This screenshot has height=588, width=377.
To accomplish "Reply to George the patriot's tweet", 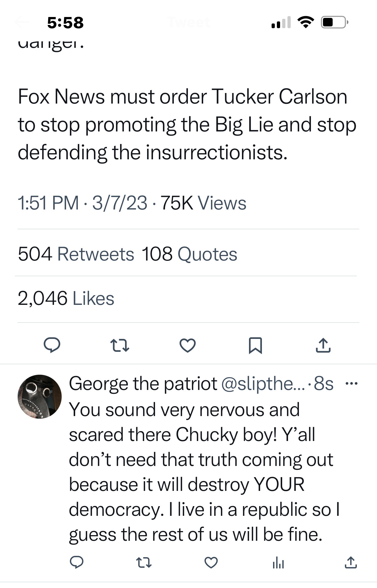I will (x=77, y=562).
